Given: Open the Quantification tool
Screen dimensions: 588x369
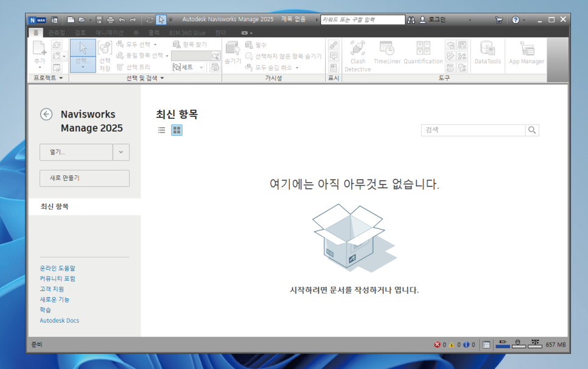Looking at the screenshot, I should click(423, 52).
